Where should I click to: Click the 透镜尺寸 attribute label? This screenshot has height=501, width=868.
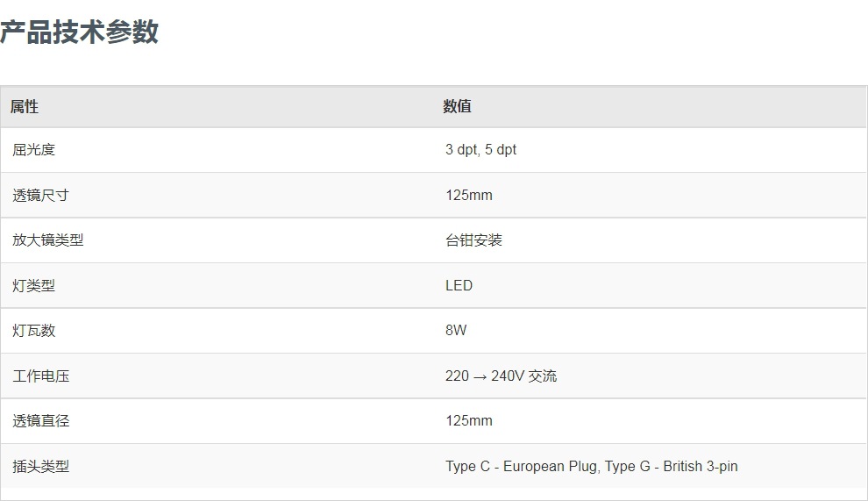[x=40, y=195]
